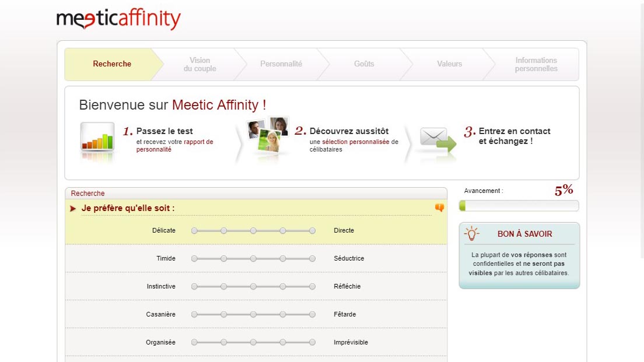Click the question 'Je préfère qu'elle soit :'
The image size is (644, 362).
[128, 208]
